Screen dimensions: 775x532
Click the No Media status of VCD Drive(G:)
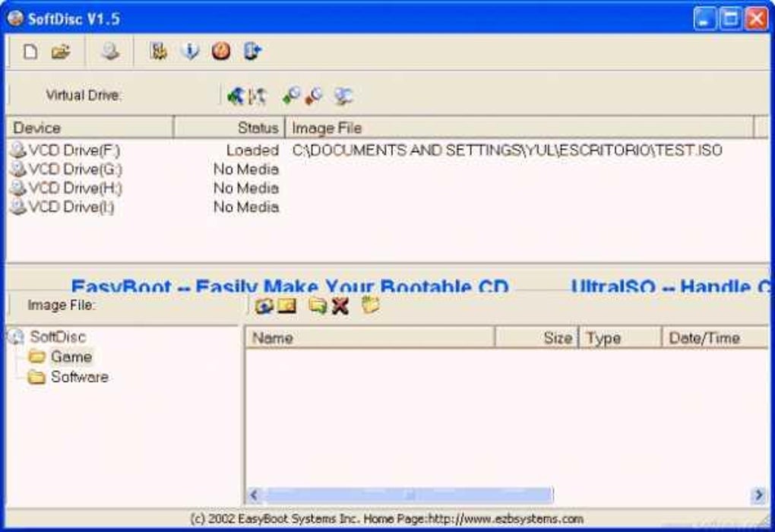click(x=246, y=169)
